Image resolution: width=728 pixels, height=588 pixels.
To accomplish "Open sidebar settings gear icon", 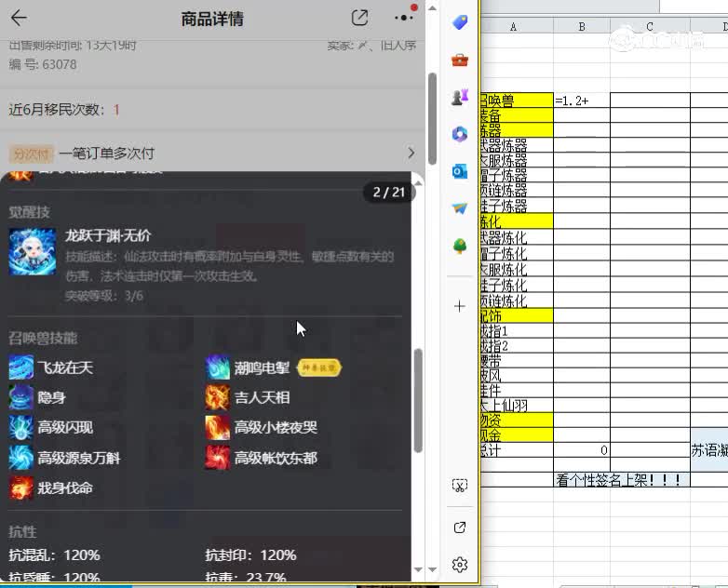I will tap(460, 565).
